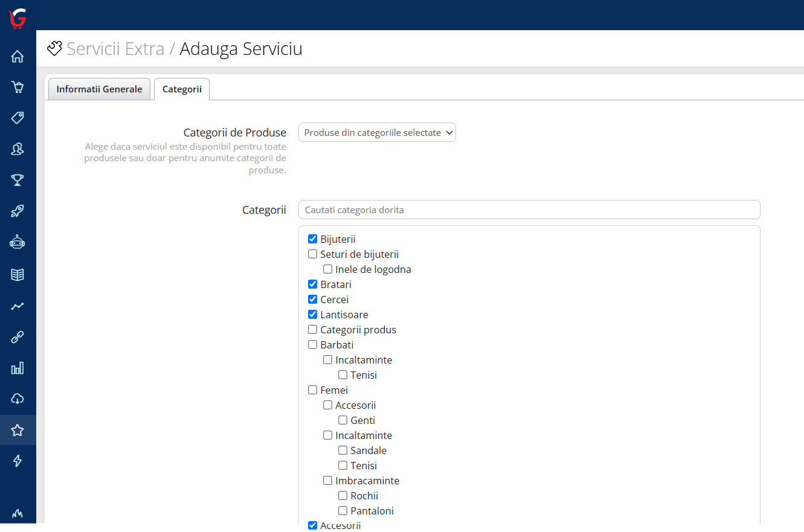Click the clients (people) icon in sidebar
Viewport: 804px width, 532px height.
[18, 149]
